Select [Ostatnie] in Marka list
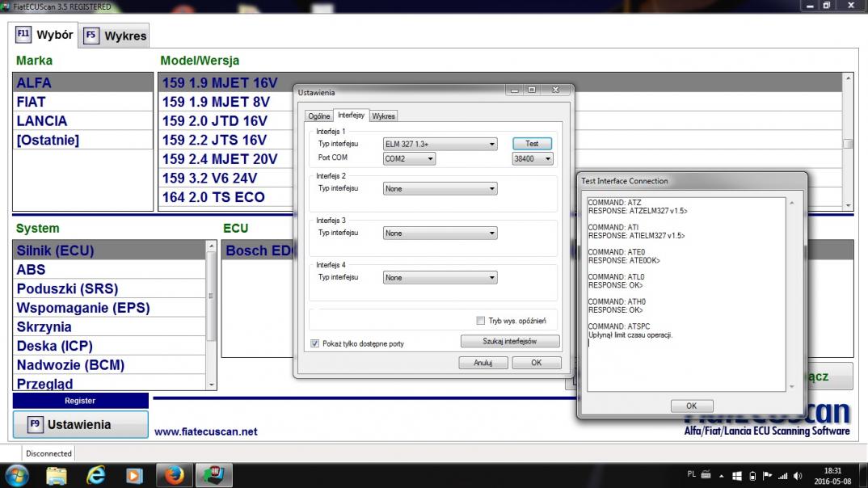The width and height of the screenshot is (868, 488). tap(83, 140)
